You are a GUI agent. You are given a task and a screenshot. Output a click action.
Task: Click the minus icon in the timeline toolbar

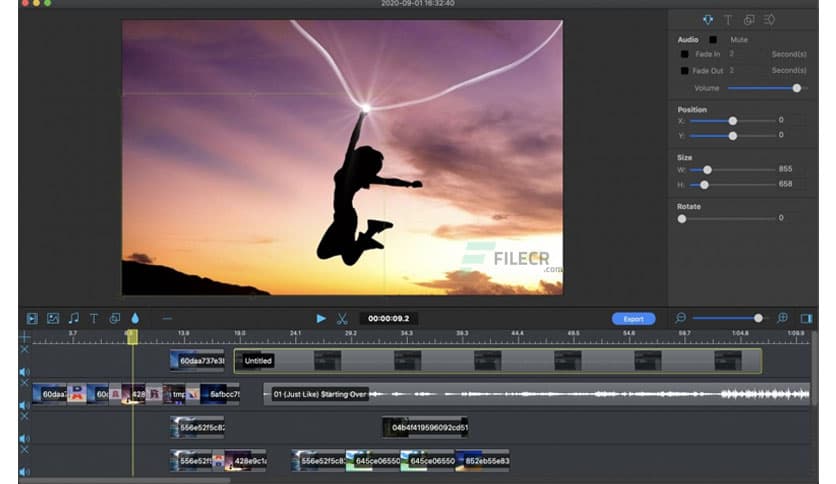tap(167, 319)
